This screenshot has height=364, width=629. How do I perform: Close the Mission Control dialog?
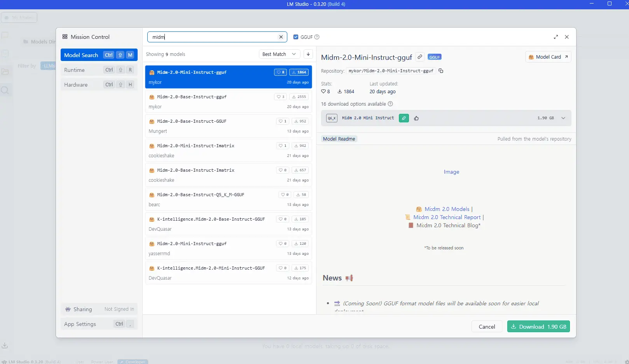[x=567, y=37]
